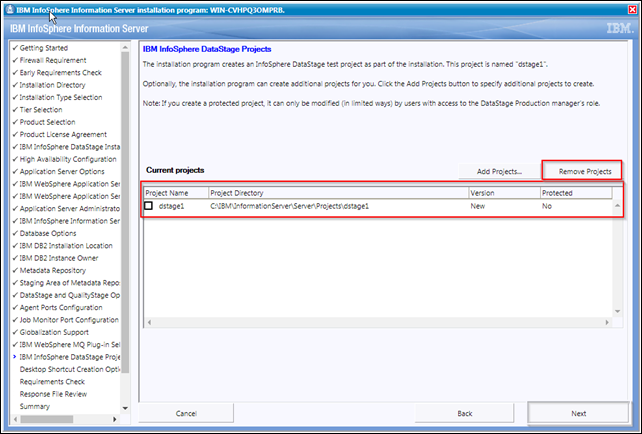The height and width of the screenshot is (434, 642).
Task: Click the Protected column header
Action: pos(576,193)
